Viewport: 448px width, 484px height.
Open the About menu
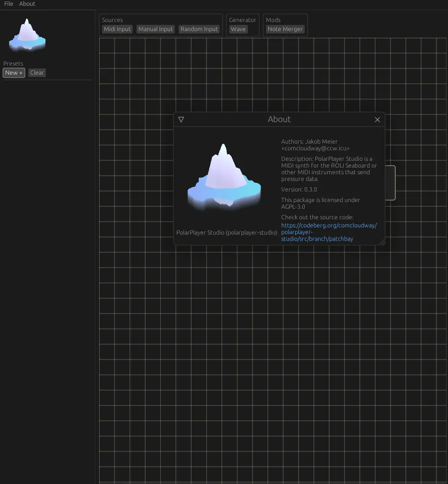27,4
